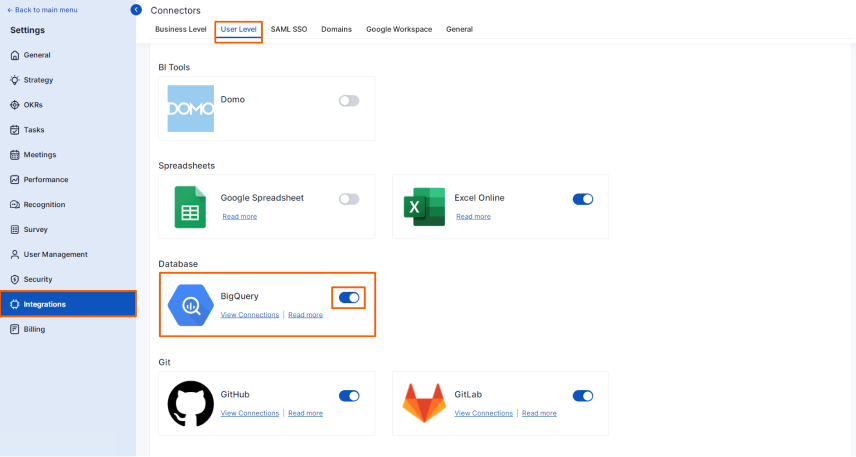Open Read more for GitLab
Screen dimensions: 856x457
tap(539, 413)
